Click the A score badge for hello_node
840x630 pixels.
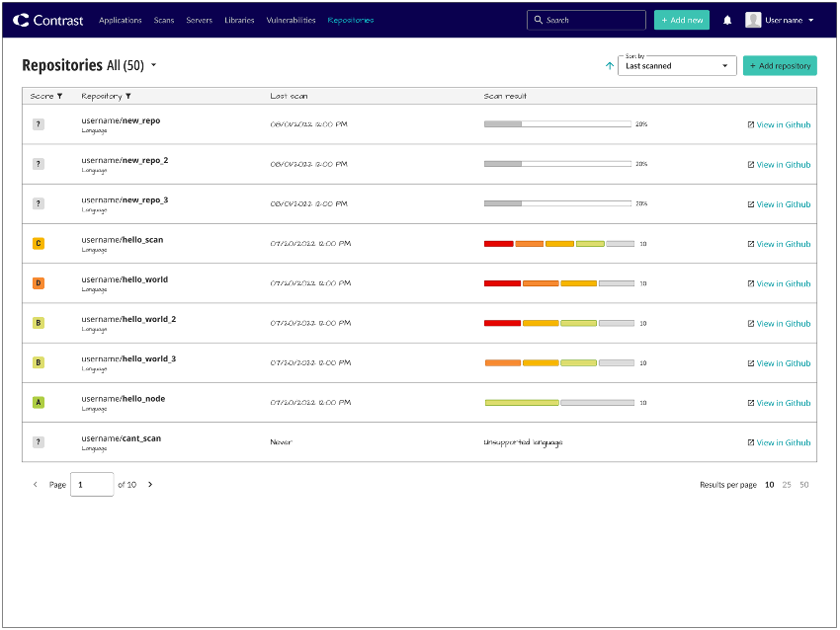pos(38,402)
